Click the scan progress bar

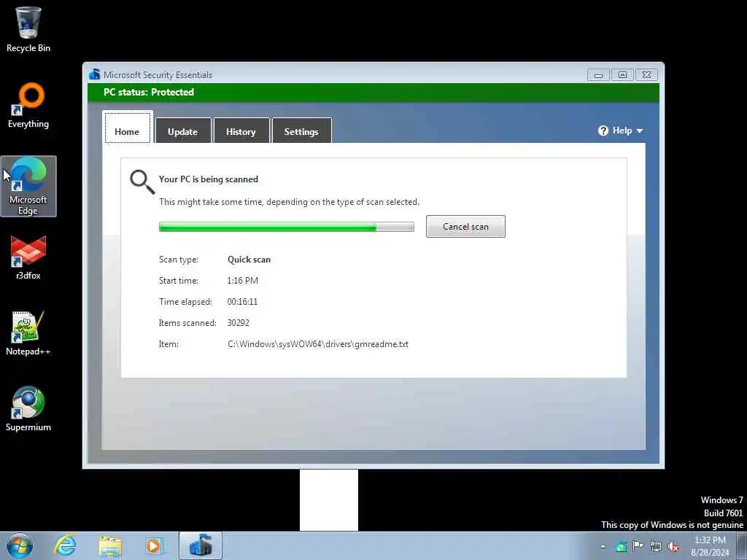(286, 227)
